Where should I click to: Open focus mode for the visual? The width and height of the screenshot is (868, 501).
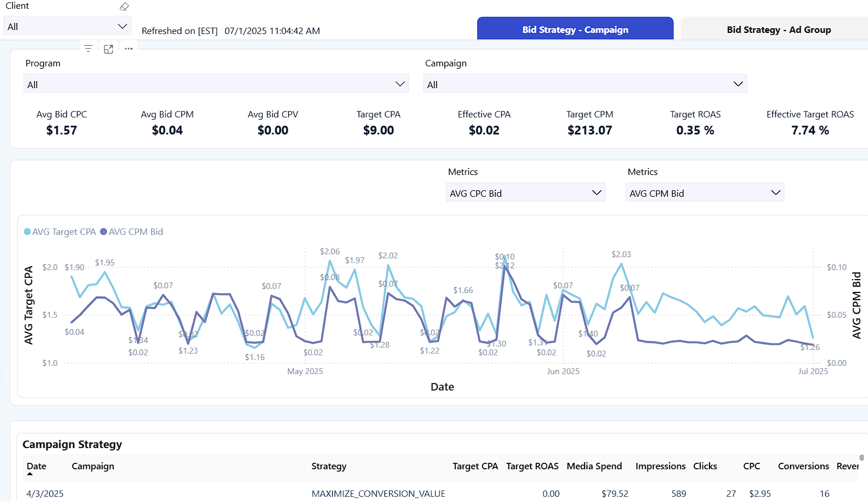click(109, 49)
